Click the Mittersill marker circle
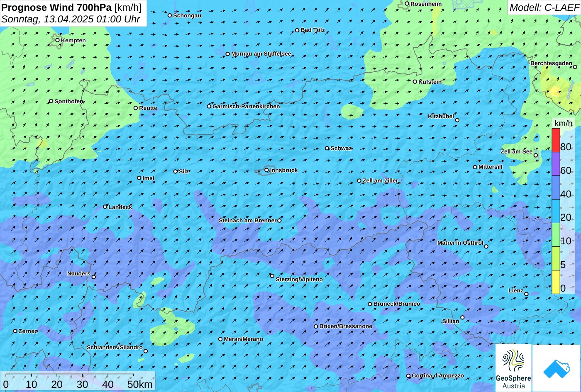This screenshot has height=392, width=581. (475, 167)
